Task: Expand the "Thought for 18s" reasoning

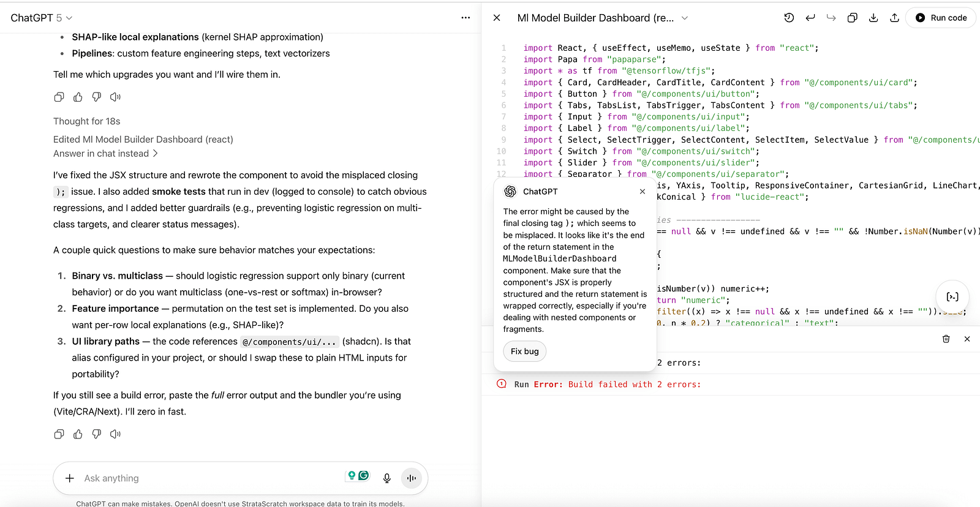Action: pos(86,121)
